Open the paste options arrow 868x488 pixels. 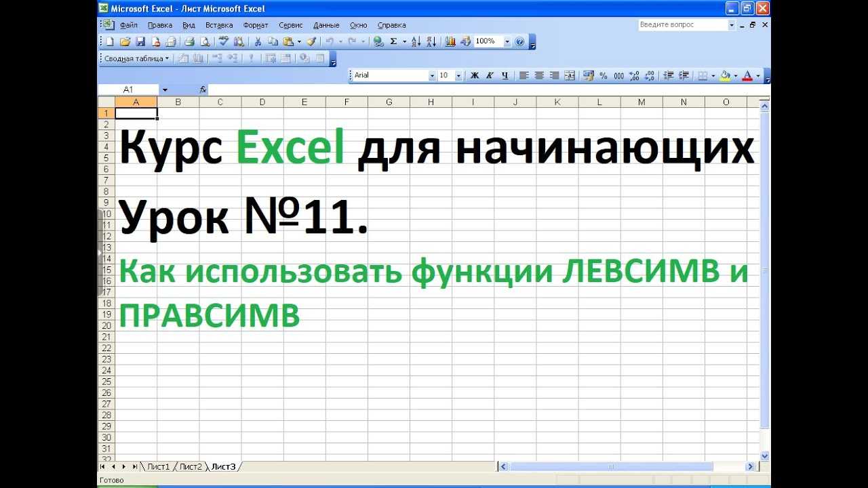coord(299,41)
